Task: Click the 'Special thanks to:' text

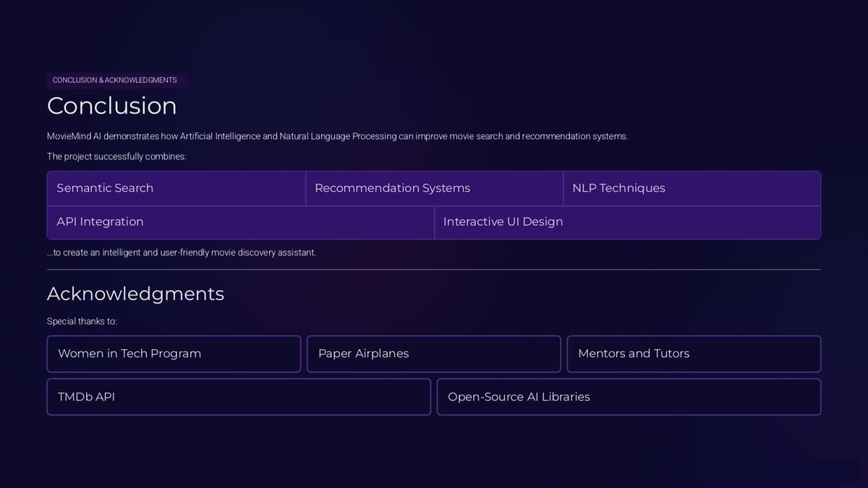Action: pos(82,321)
